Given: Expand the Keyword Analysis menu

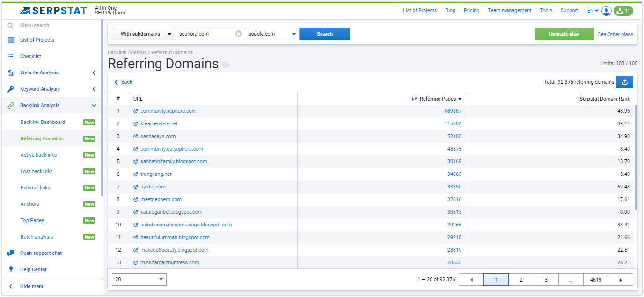Looking at the screenshot, I should coord(94,89).
